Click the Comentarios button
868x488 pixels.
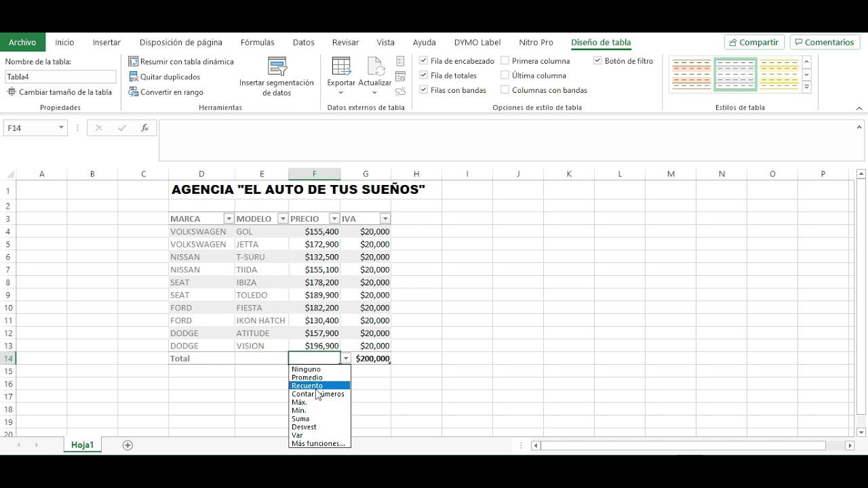pos(825,42)
